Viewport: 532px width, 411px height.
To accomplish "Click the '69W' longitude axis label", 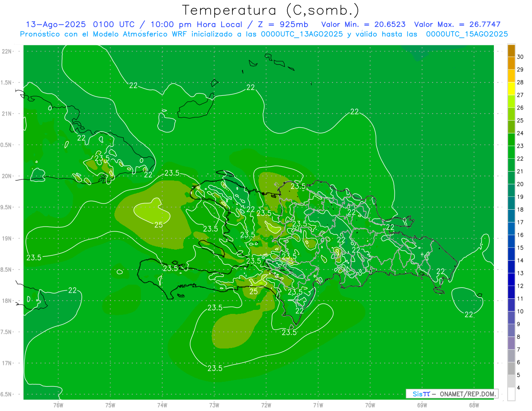I will tap(422, 405).
